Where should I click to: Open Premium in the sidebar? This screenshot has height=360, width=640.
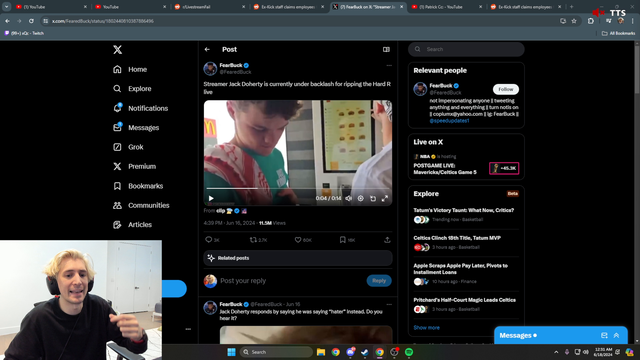tap(135, 167)
